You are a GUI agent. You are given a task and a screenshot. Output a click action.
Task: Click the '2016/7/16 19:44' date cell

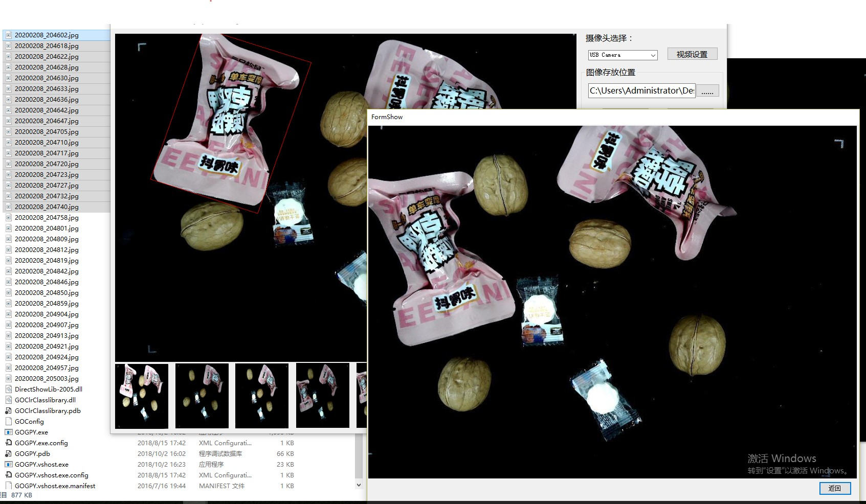pos(162,486)
